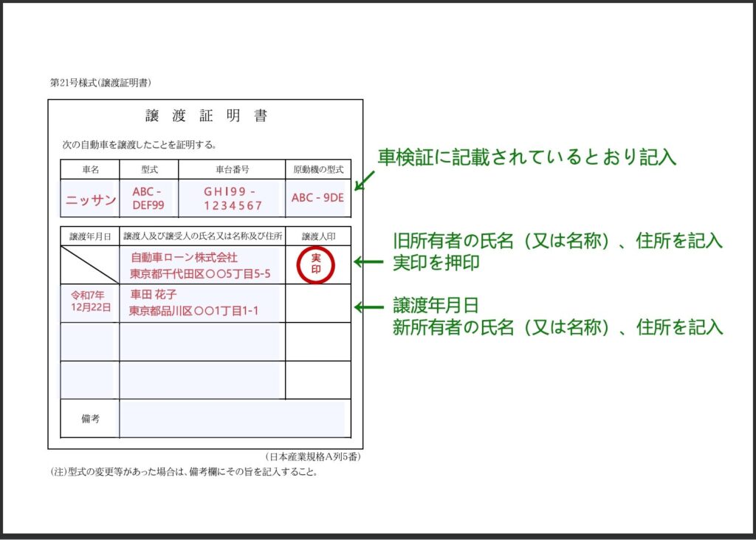Select the ABC-DEF99 model field
756x540 pixels.
(148, 198)
